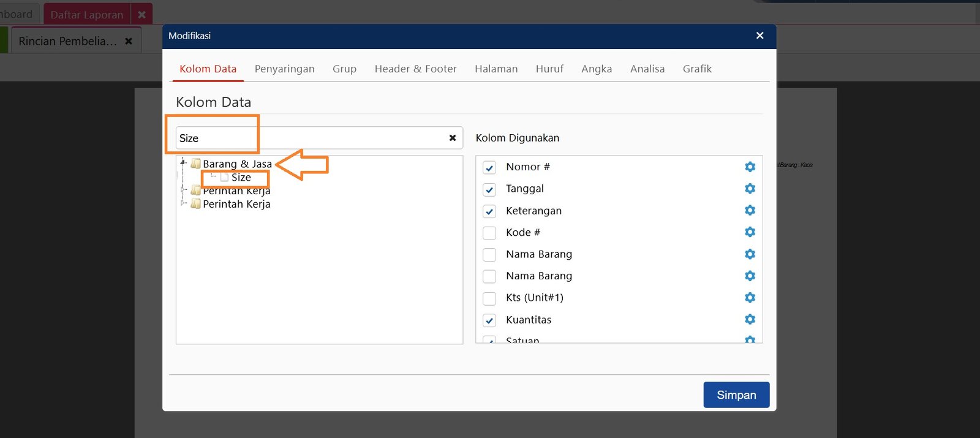Open settings gear for Nomor # column
The image size is (980, 438).
coord(750,167)
